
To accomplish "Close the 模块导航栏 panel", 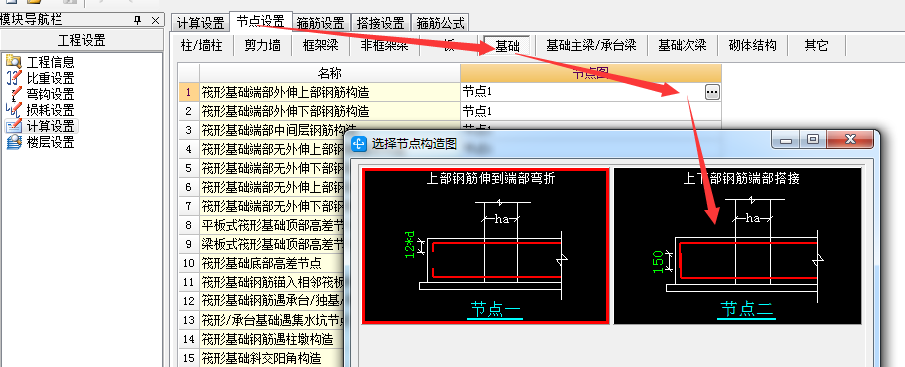I will pos(155,20).
